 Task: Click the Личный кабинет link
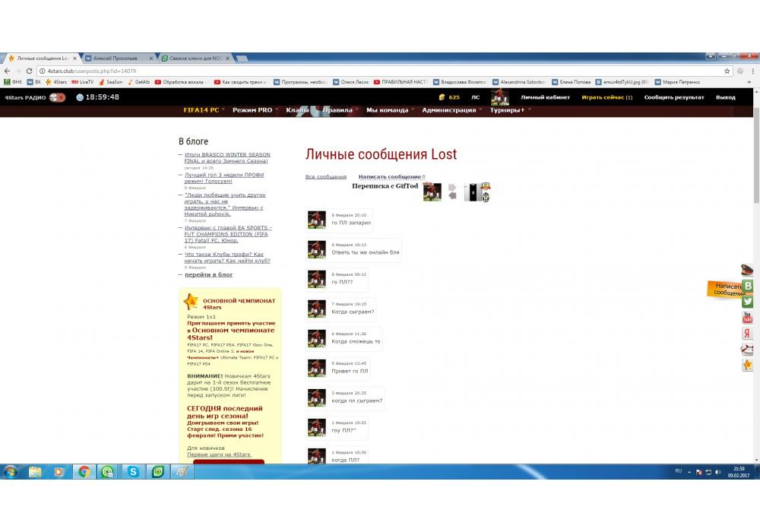click(x=545, y=97)
